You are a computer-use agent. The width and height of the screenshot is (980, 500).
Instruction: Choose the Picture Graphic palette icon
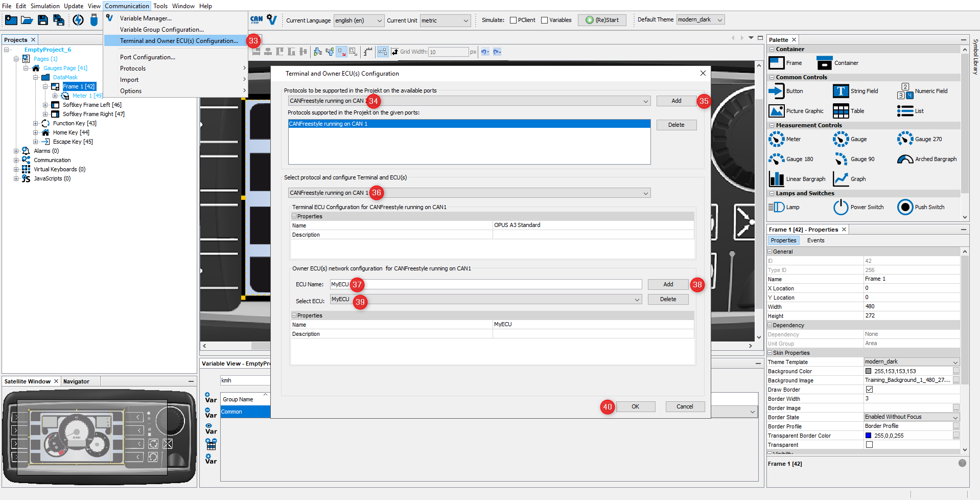click(776, 111)
